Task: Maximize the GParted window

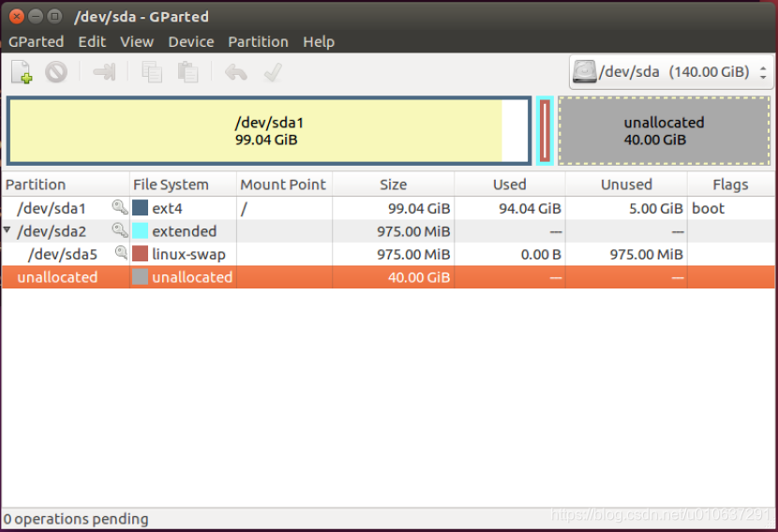Action: [54, 16]
